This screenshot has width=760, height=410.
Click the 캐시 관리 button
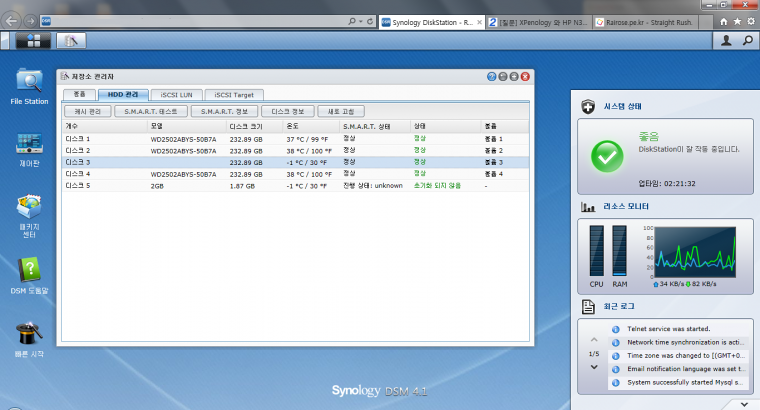pyautogui.click(x=88, y=111)
